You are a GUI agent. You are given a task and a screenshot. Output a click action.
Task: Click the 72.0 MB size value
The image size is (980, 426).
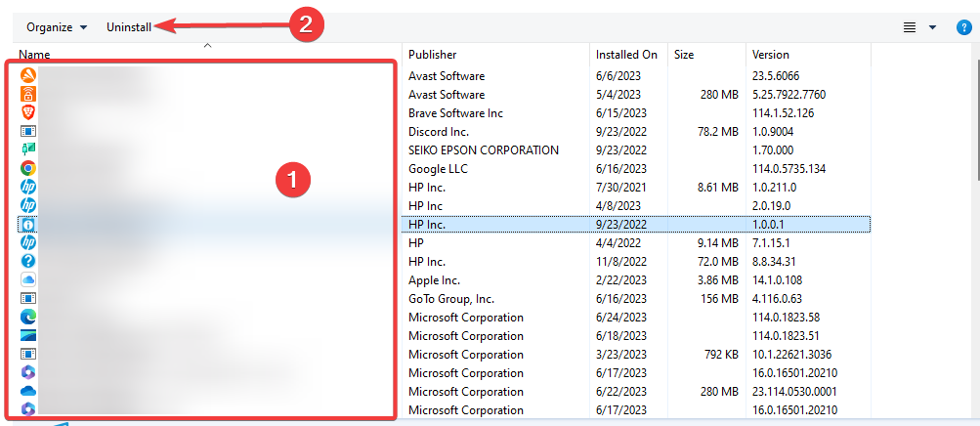pyautogui.click(x=717, y=262)
